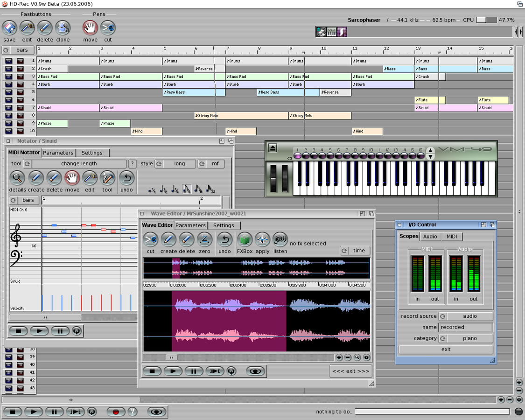Viewport: 525px width, 420px height.
Task: Click the exit button in I/O Control
Action: pos(446,350)
